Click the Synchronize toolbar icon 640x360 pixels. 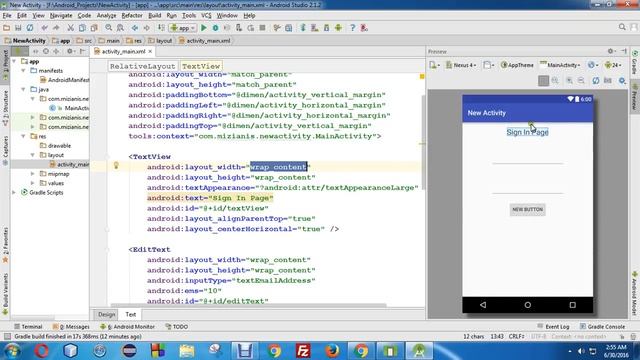click(x=30, y=28)
